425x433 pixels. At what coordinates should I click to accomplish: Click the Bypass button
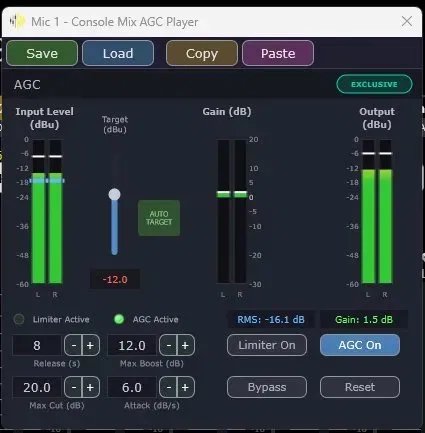tap(267, 387)
